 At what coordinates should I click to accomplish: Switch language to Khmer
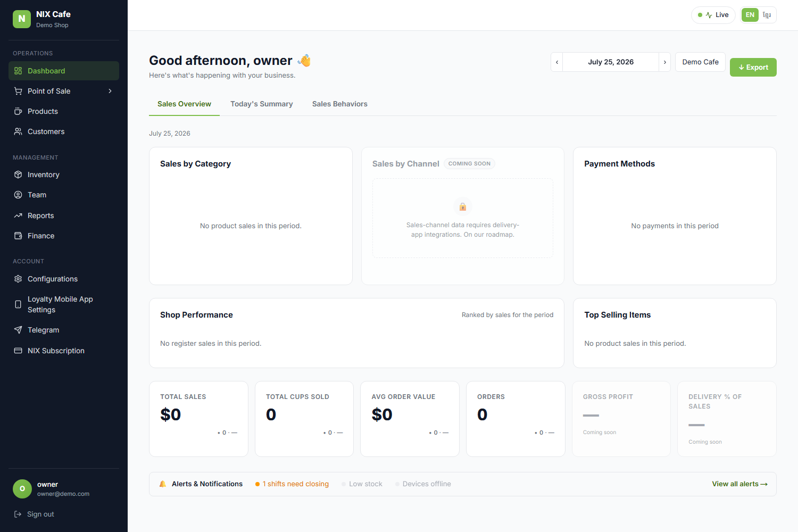point(767,15)
